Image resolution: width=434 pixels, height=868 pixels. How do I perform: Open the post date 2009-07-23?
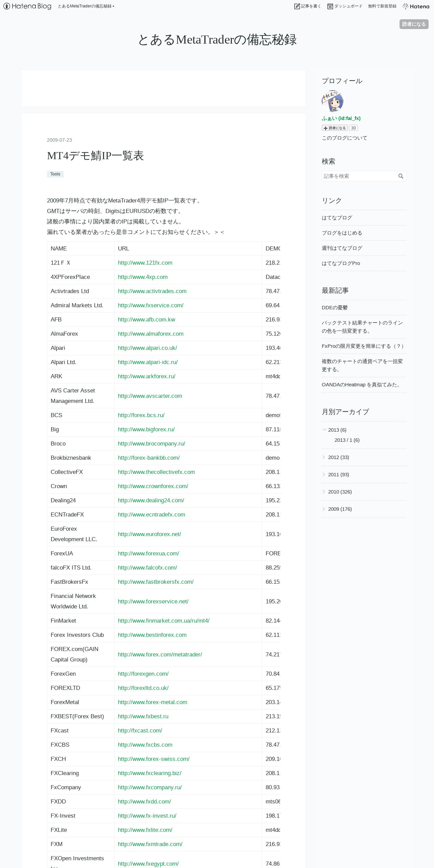[59, 140]
